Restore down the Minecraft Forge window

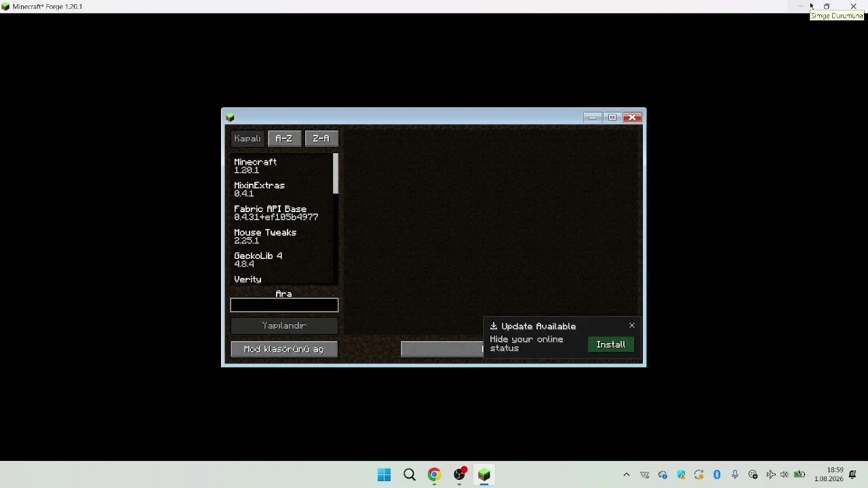click(x=827, y=6)
